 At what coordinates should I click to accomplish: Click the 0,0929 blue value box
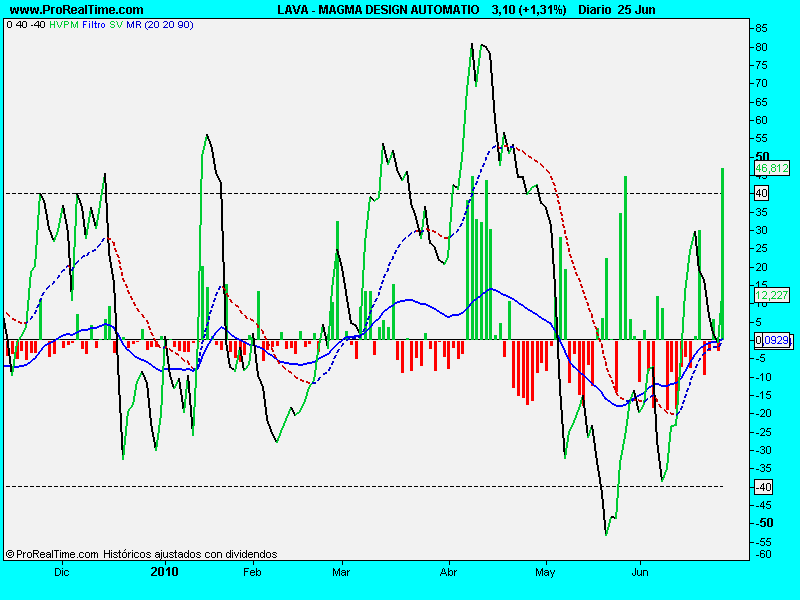point(774,340)
